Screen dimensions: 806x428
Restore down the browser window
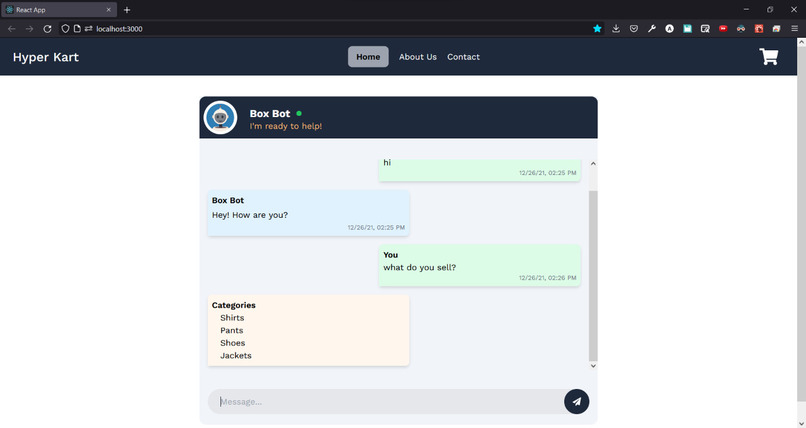point(770,9)
